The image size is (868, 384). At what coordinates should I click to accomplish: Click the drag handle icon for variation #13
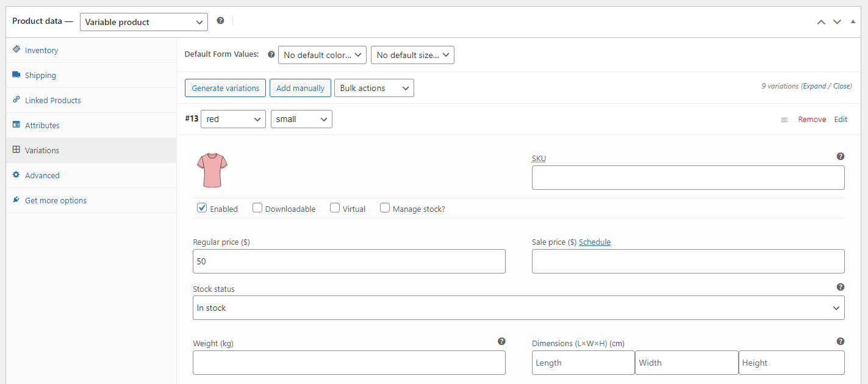784,120
